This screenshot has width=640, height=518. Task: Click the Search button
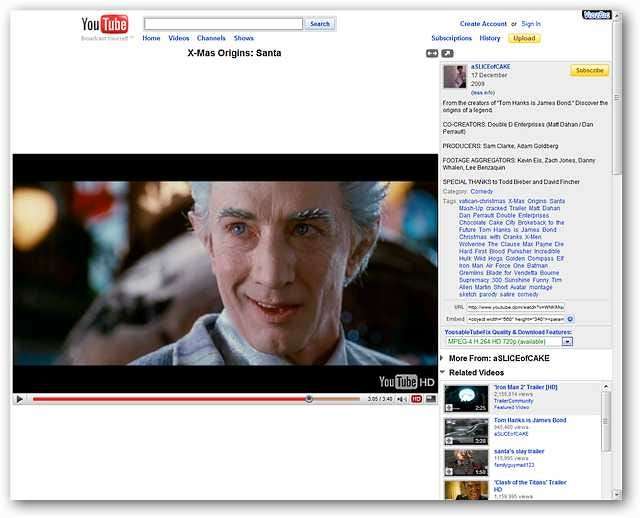coord(319,24)
